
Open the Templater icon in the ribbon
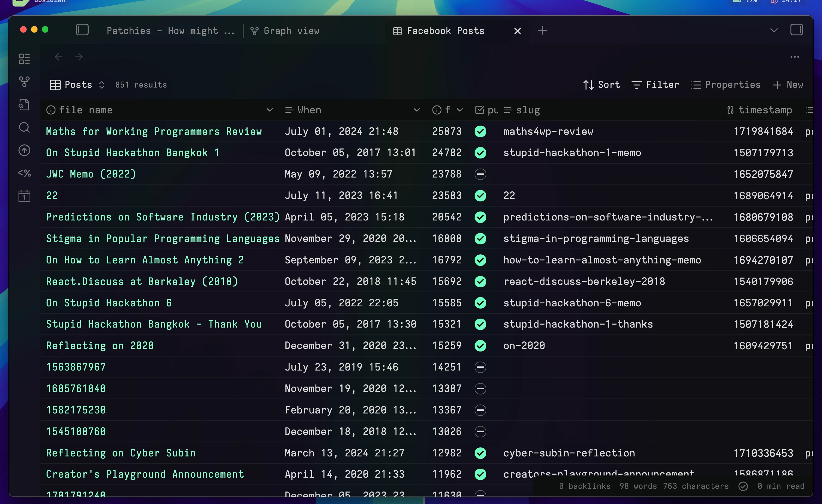click(24, 173)
